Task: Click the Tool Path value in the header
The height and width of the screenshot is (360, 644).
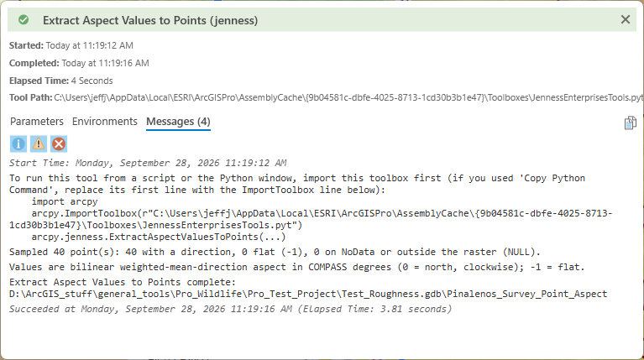Action: point(348,97)
